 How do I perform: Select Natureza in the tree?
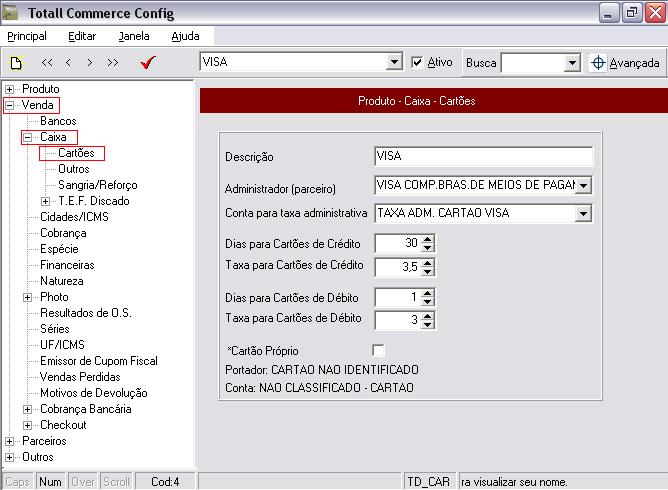61,281
